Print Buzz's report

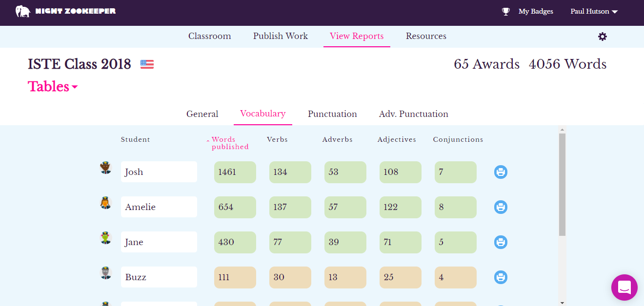[x=501, y=277]
